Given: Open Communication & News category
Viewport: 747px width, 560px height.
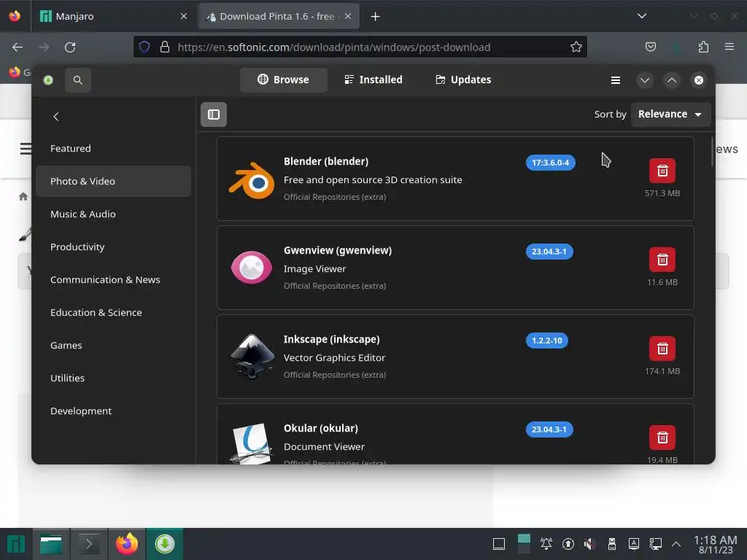Looking at the screenshot, I should (x=113, y=279).
